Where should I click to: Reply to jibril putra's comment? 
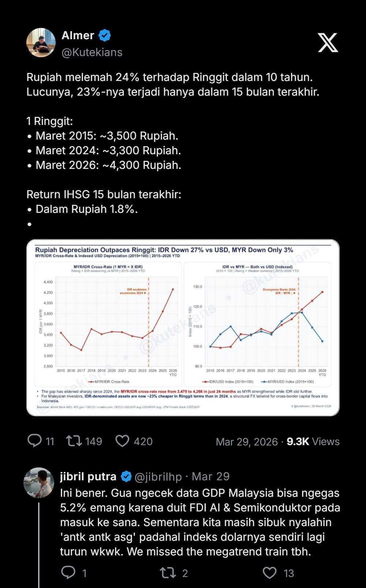coord(68,573)
